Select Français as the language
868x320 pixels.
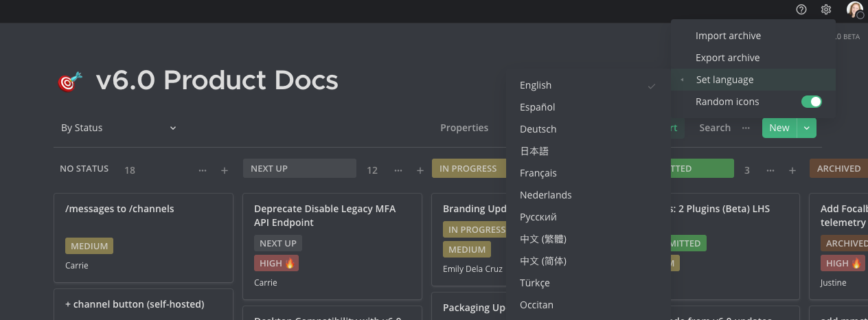pos(588,173)
